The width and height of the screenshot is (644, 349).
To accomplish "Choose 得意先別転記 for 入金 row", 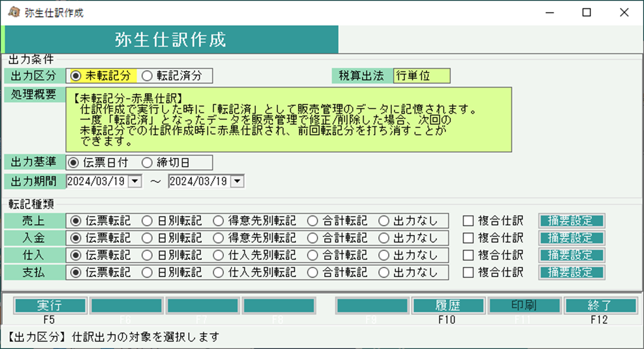I will [219, 238].
